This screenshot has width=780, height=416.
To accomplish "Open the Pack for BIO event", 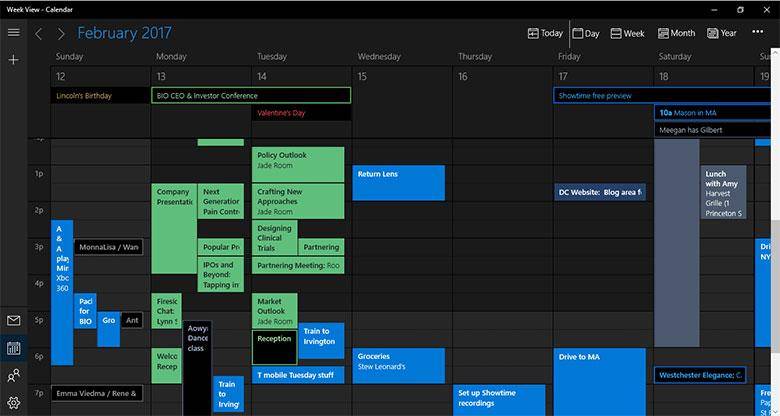I will click(85, 311).
